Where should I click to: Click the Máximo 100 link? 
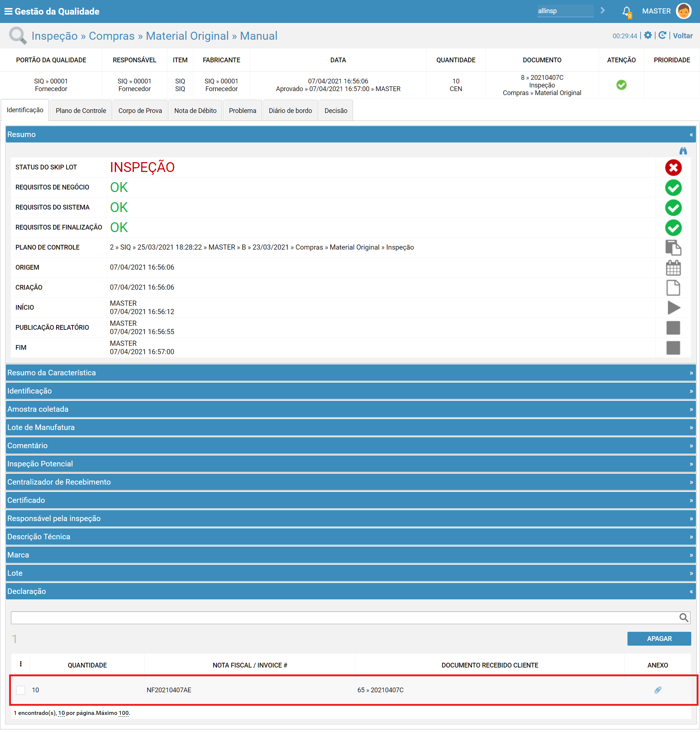pyautogui.click(x=124, y=713)
